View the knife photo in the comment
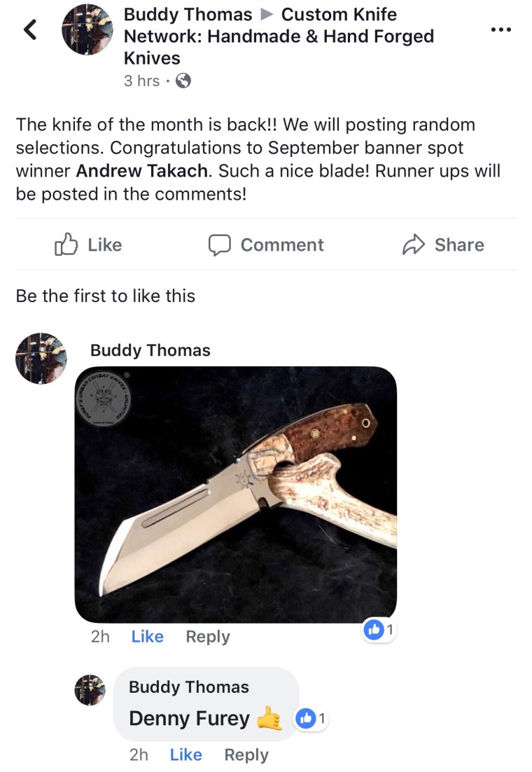 [x=235, y=494]
